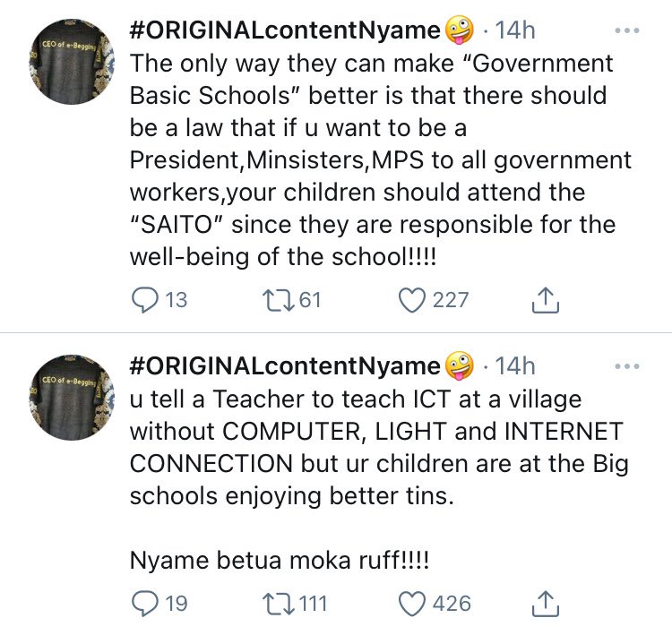The width and height of the screenshot is (672, 635).
Task: View the 61 retweets count on first tweet
Action: click(309, 300)
